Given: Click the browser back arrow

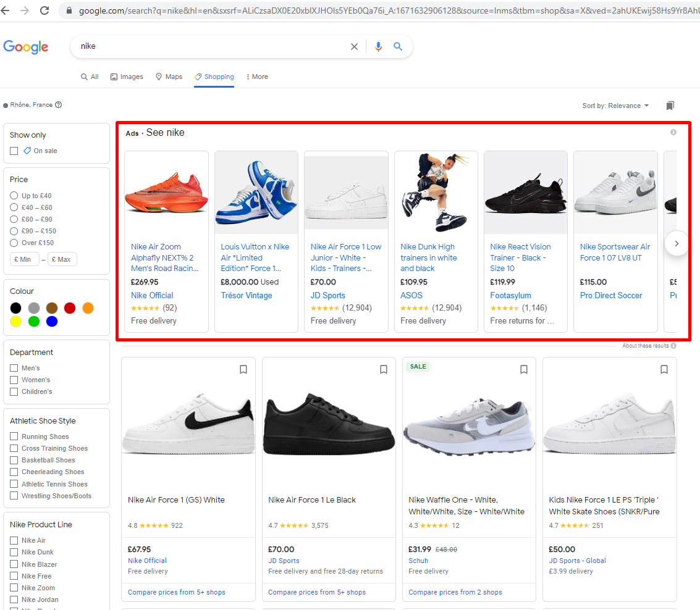Looking at the screenshot, I should 6,10.
